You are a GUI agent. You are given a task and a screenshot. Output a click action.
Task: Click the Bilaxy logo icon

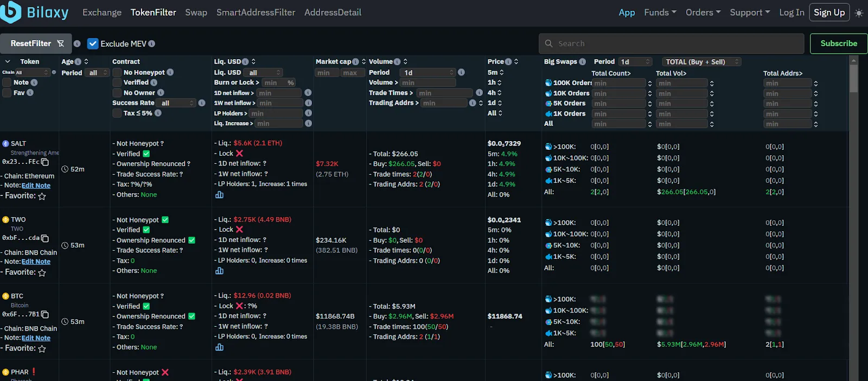click(10, 12)
